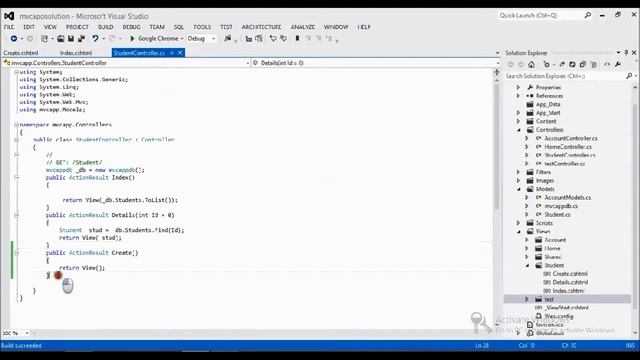Screen dimensions: 640x360
Task: Open the BUILD menu
Action: click(105, 27)
